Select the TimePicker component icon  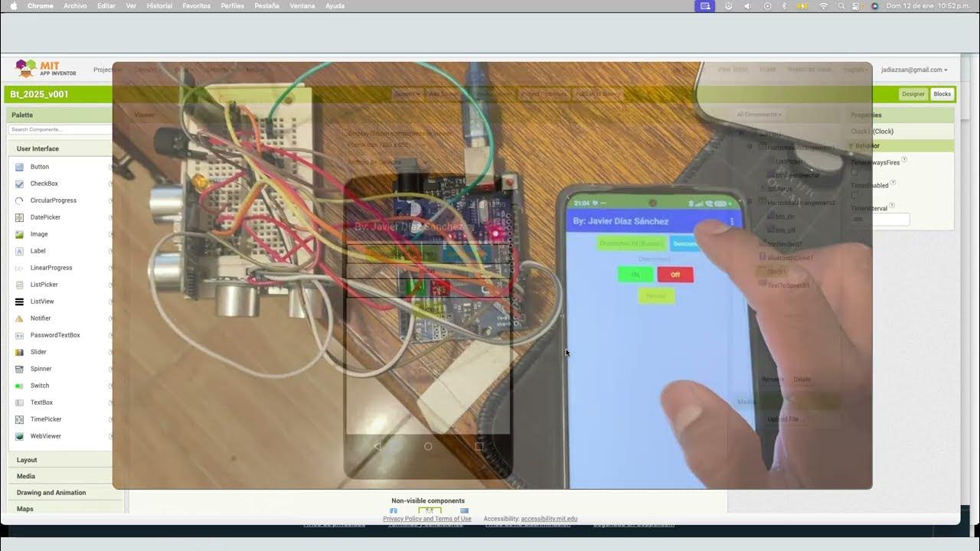point(20,419)
